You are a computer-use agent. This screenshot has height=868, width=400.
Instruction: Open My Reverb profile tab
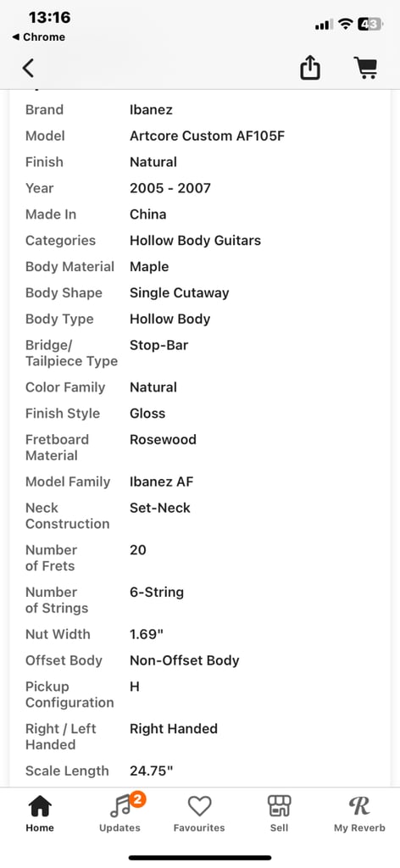tap(359, 814)
